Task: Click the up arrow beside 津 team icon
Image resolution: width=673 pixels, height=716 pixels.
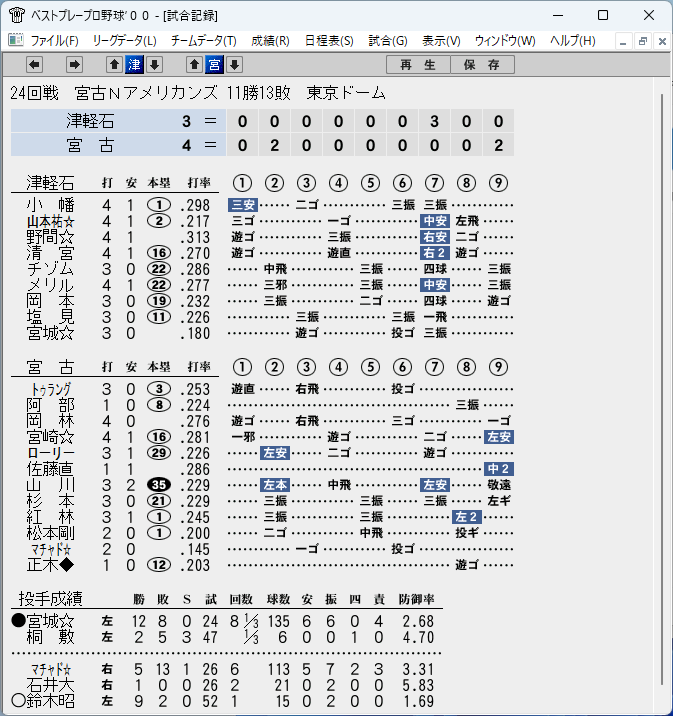Action: coord(114,65)
